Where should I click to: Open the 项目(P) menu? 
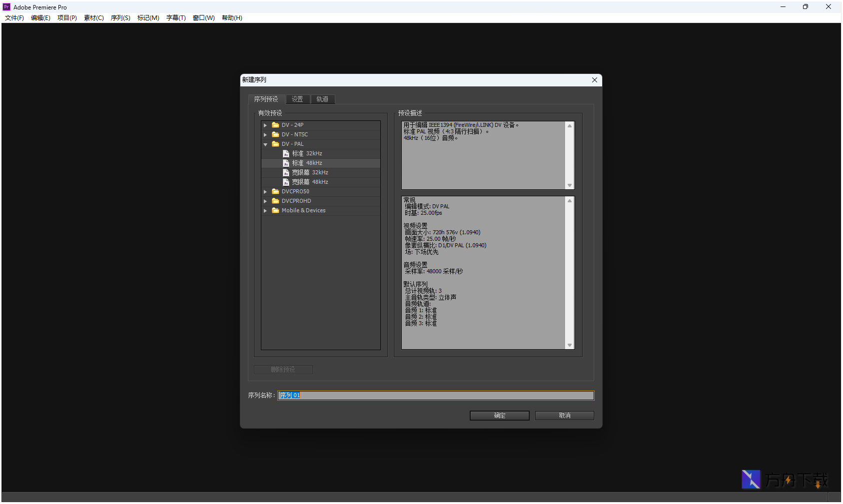click(x=67, y=18)
